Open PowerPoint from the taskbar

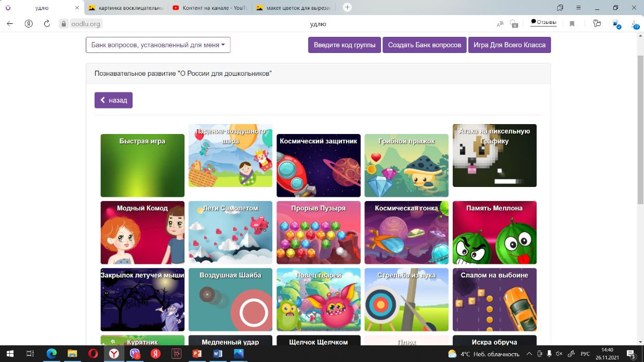point(197,354)
